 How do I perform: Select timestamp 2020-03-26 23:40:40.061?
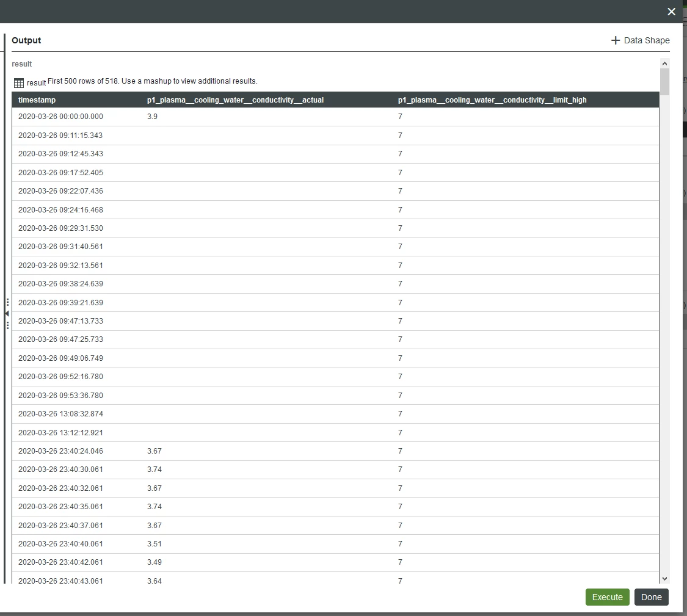click(x=60, y=544)
